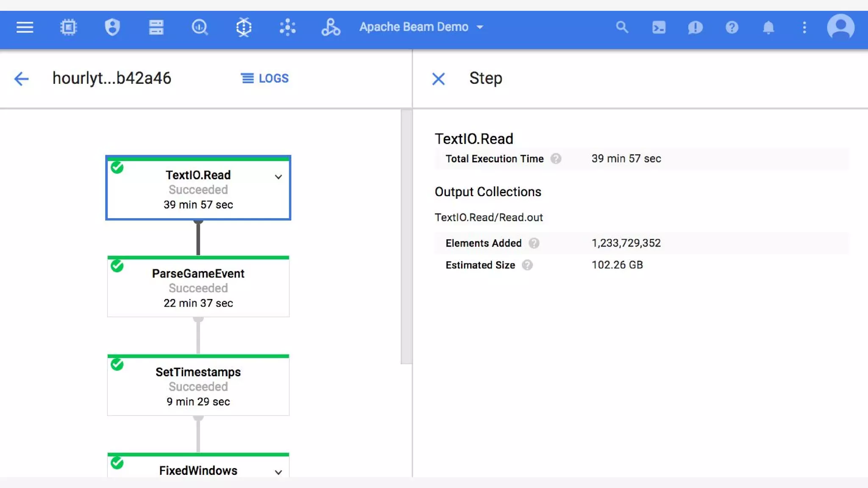Click the search magnifier in the top bar
Screen dimensions: 868x488
(x=622, y=27)
